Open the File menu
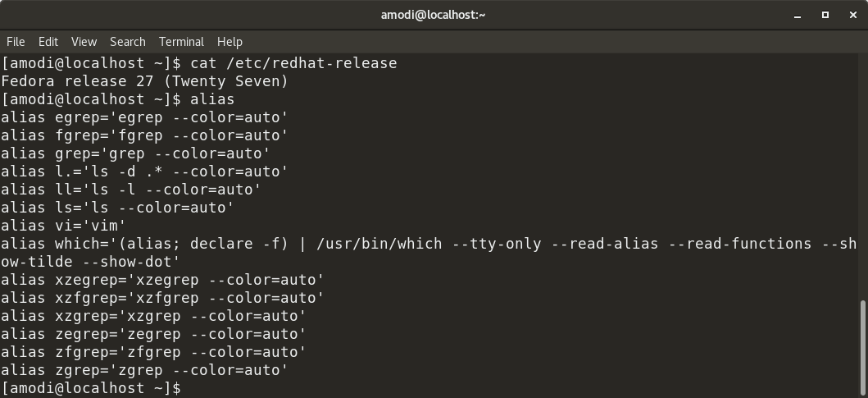Viewport: 868px width, 398px height. pos(16,41)
